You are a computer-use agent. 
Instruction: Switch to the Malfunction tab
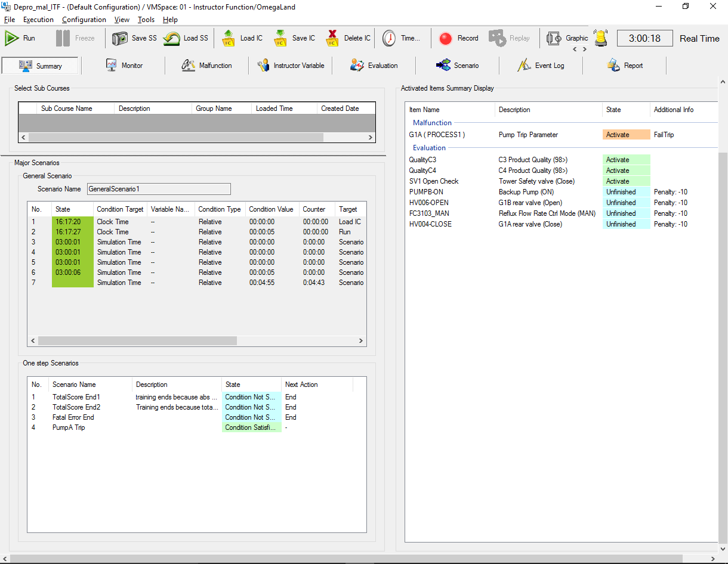point(206,66)
